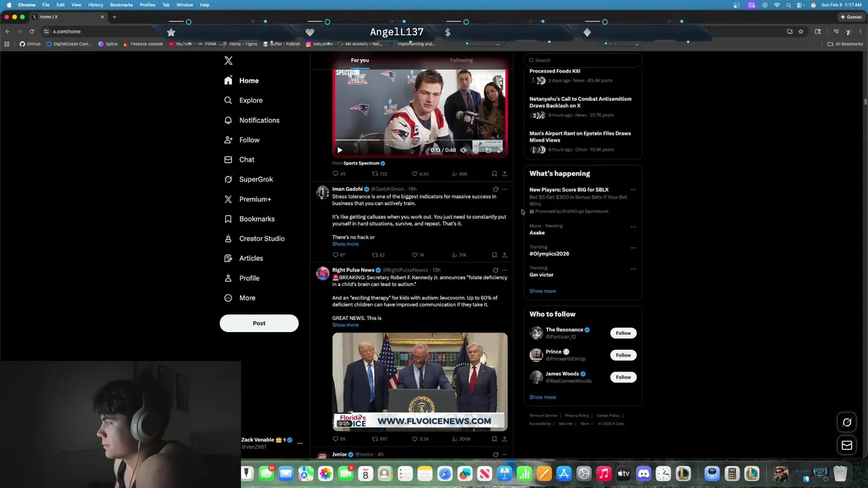This screenshot has width=868, height=488.
Task: Show more of Right Pulse News post
Action: click(x=345, y=325)
